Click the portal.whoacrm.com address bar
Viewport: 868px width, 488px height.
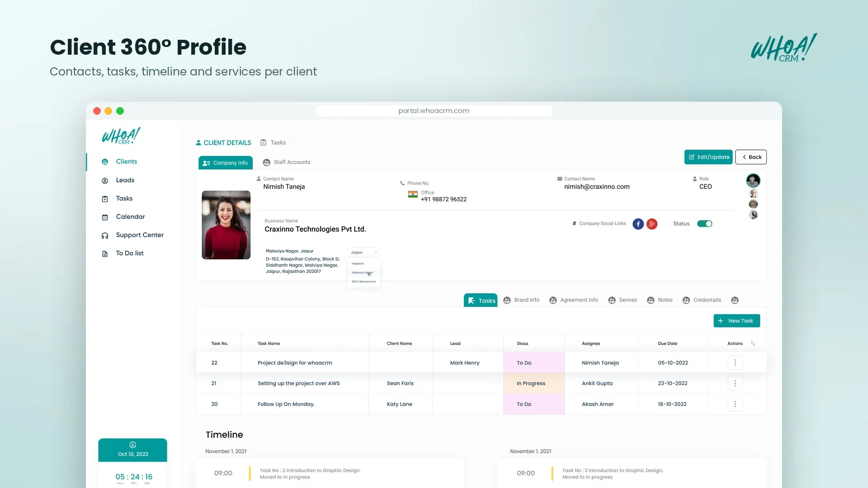point(434,111)
